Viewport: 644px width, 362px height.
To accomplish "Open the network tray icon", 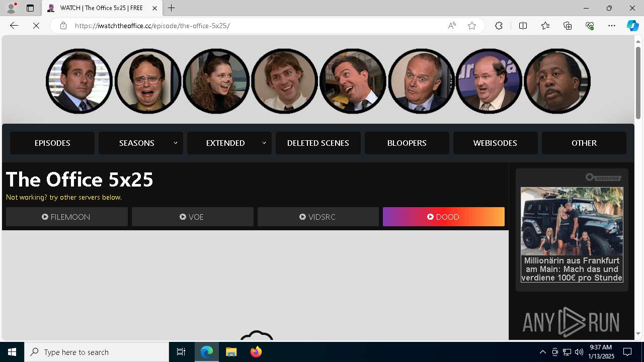I will (x=567, y=352).
